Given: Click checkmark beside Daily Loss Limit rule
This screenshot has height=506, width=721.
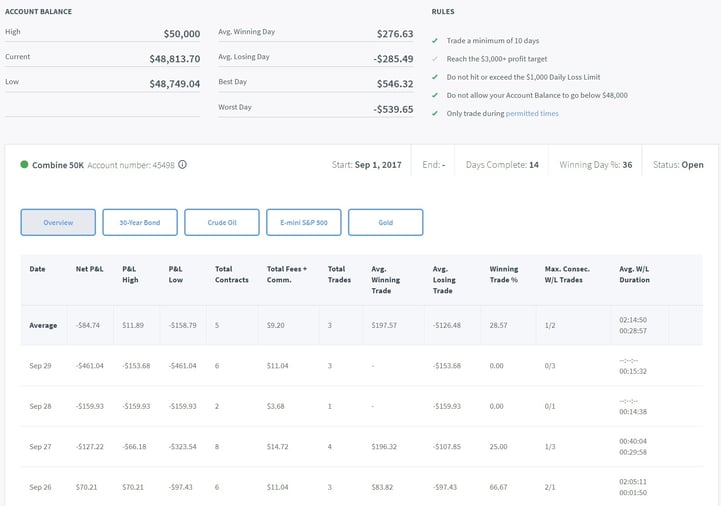Looking at the screenshot, I should coord(434,77).
